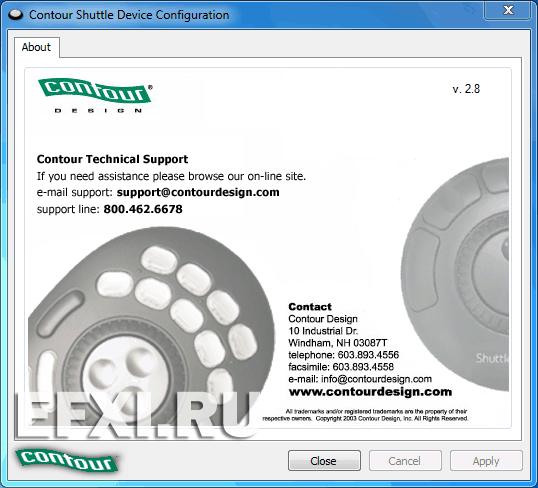Click the ShuttlePro device picture
The width and height of the screenshot is (538, 488).
[x=151, y=327]
